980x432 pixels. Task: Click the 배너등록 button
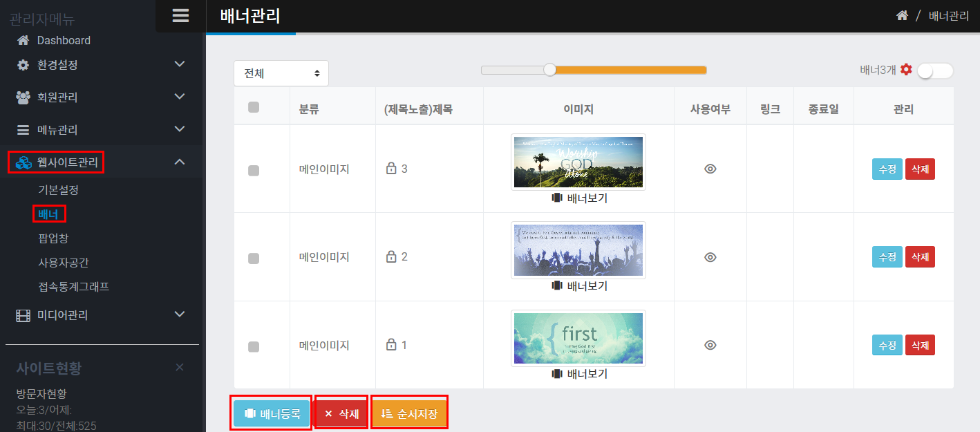(x=272, y=414)
